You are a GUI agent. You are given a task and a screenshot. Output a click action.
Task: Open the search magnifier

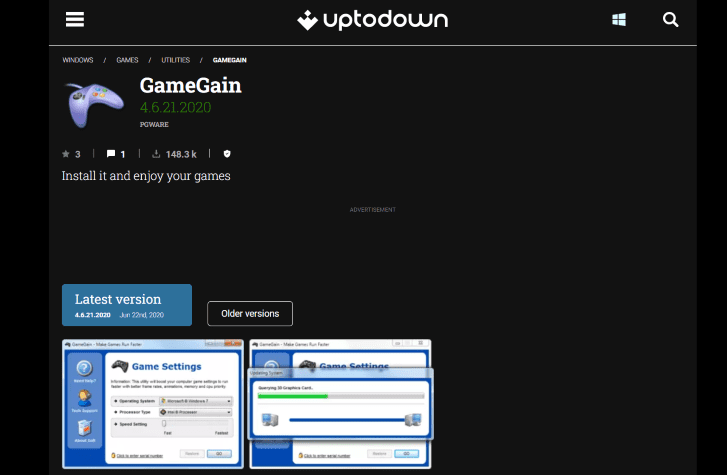click(670, 19)
